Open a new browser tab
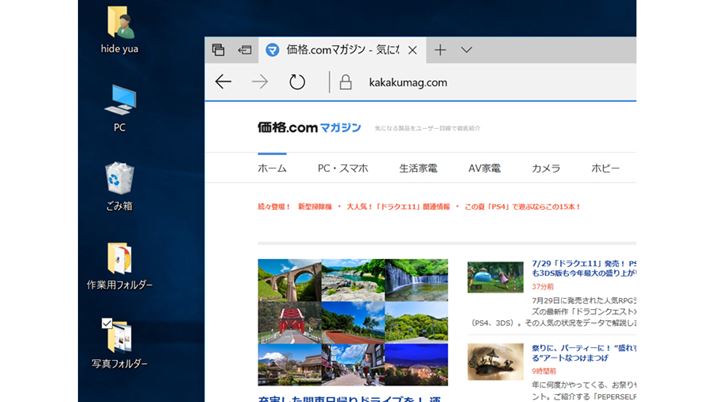The height and width of the screenshot is (402, 715). tap(440, 50)
